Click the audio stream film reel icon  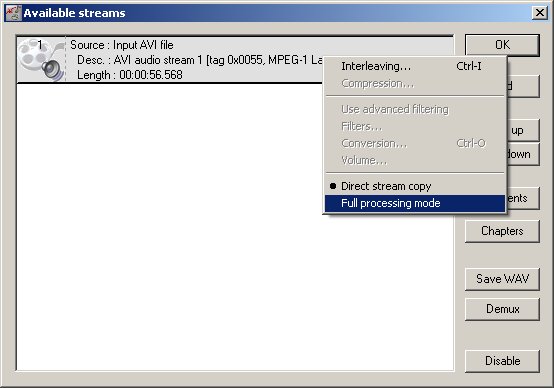tap(42, 59)
